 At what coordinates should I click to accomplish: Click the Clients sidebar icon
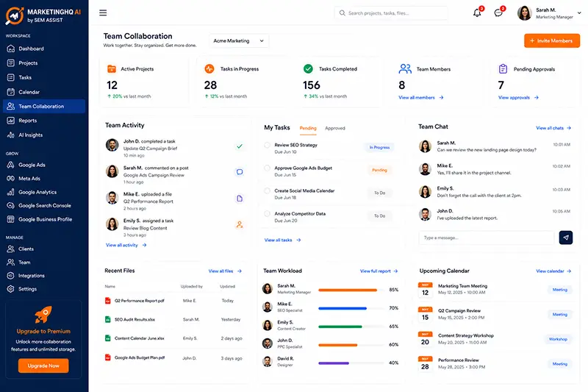point(10,249)
